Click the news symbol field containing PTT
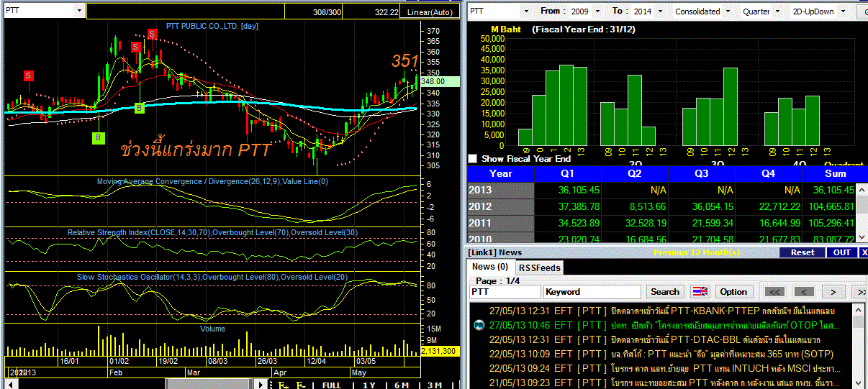This screenshot has height=389, width=868. pos(505,292)
